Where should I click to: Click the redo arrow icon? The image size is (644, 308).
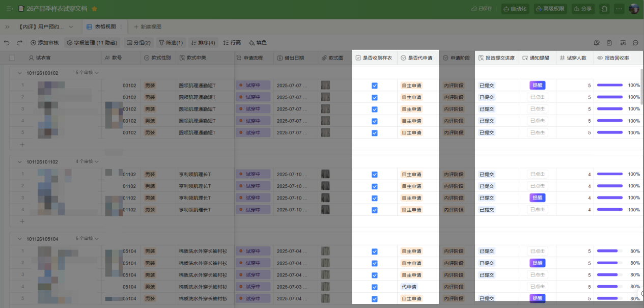[x=19, y=43]
